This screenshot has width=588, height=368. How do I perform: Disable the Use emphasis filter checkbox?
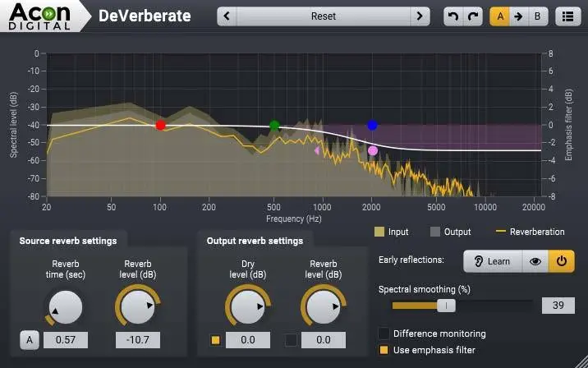tap(384, 351)
